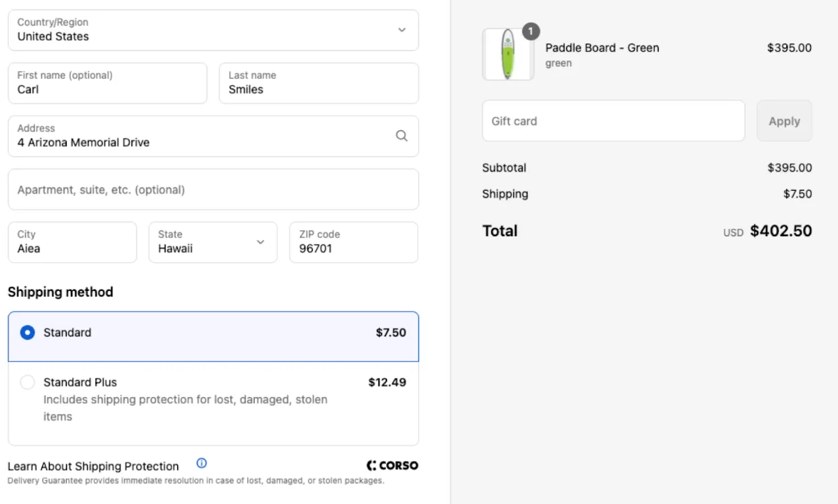This screenshot has height=504, width=838.
Task: Open the State dropdown showing Hawaii
Action: (x=213, y=242)
